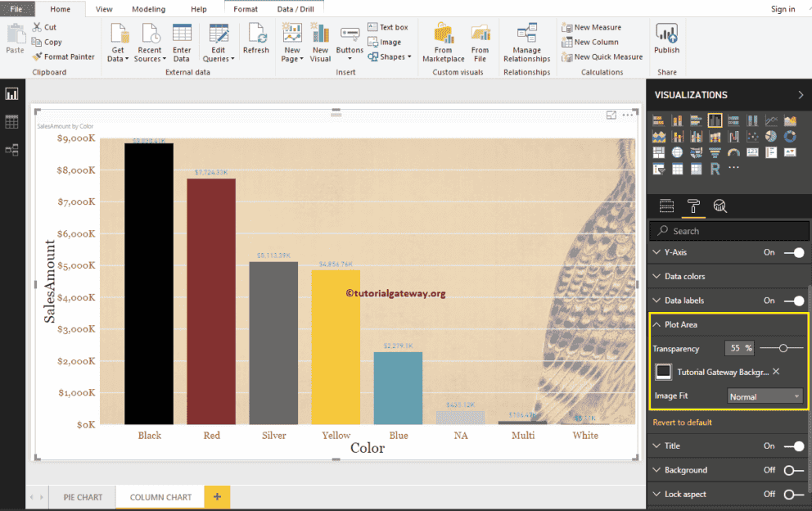The width and height of the screenshot is (812, 511).
Task: Select the R script visual
Action: 715,169
